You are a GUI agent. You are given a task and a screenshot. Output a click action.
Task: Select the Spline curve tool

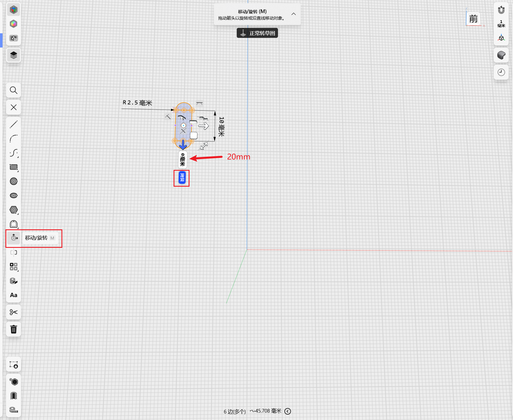tap(13, 153)
